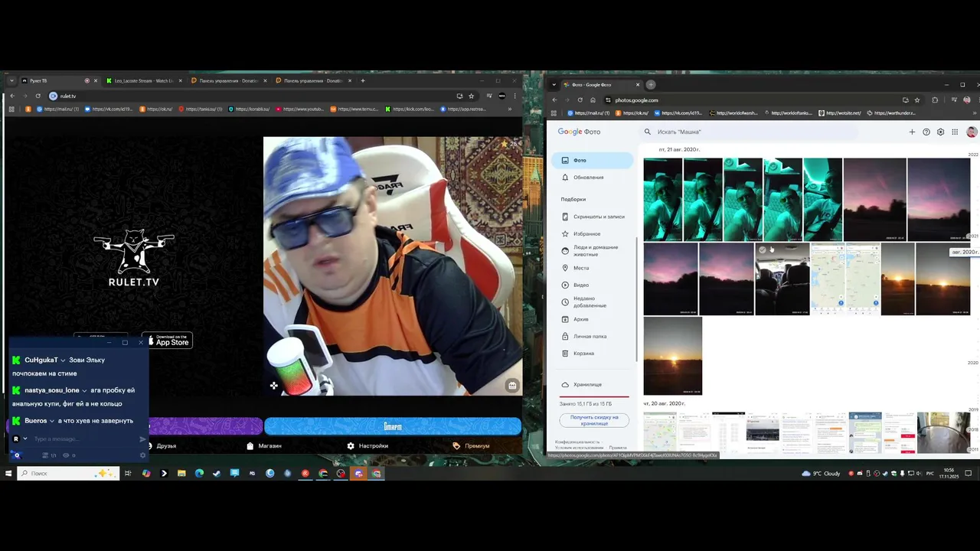Open Корзина in the Photos sidebar
980x551 pixels.
593,353
